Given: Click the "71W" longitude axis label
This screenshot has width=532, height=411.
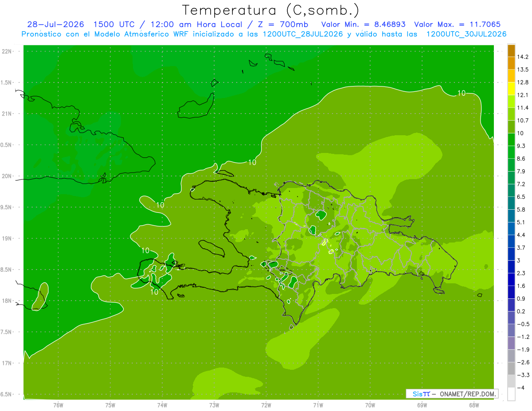Looking at the screenshot, I should 318,405.
